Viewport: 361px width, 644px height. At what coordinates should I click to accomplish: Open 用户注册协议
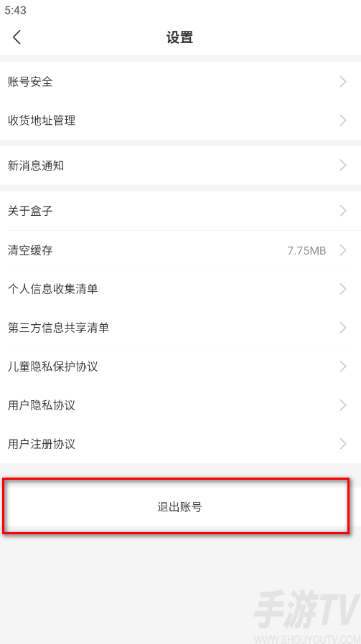(x=181, y=444)
